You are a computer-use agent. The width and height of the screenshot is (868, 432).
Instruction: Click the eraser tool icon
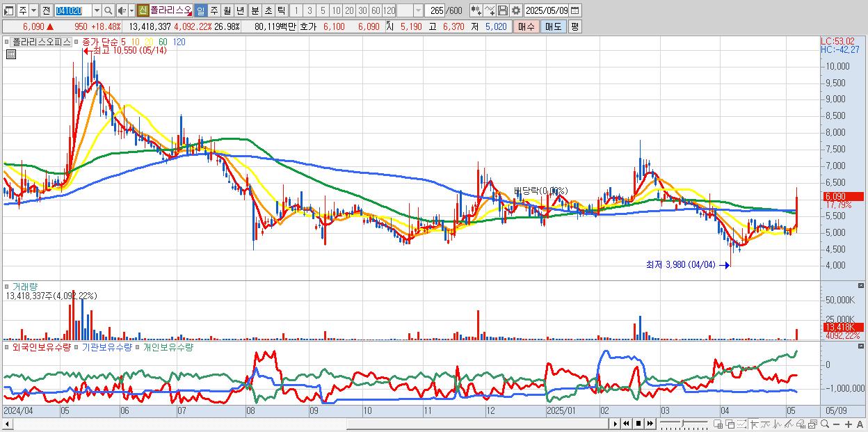(x=801, y=424)
